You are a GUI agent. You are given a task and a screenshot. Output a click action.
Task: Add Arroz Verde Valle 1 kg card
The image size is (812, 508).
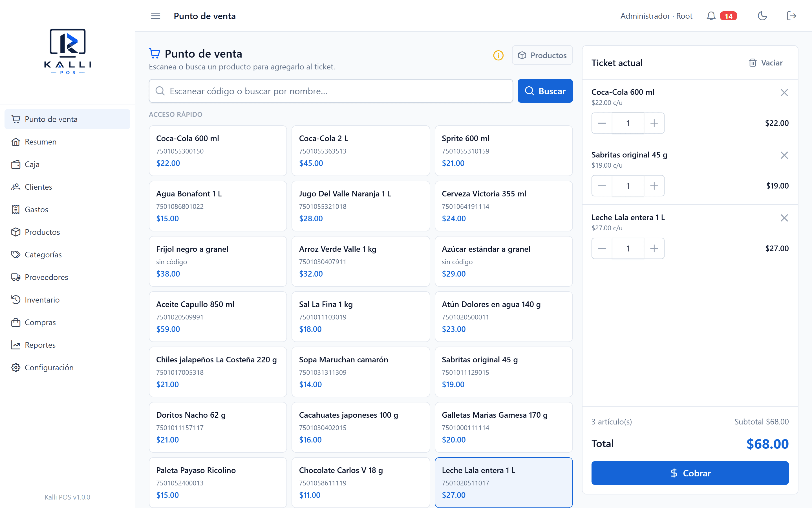coord(361,261)
